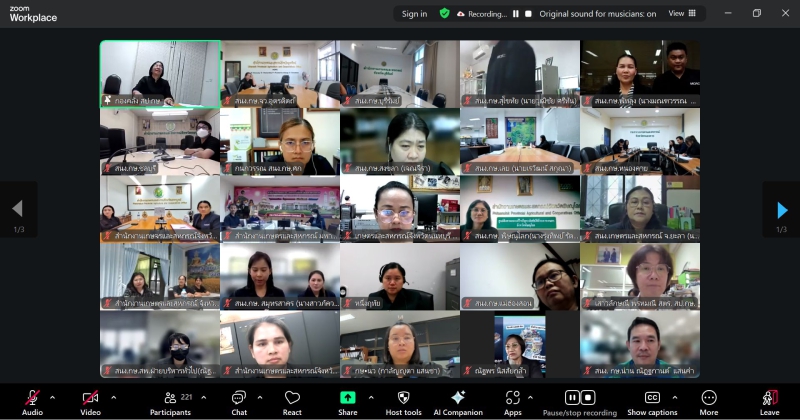
Task: Open the More options menu
Action: click(x=709, y=397)
